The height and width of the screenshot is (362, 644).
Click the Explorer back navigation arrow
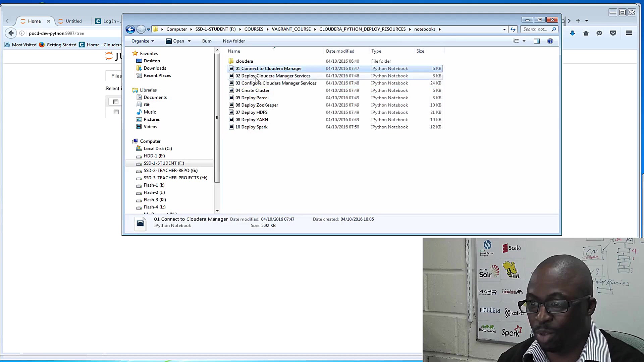point(130,29)
